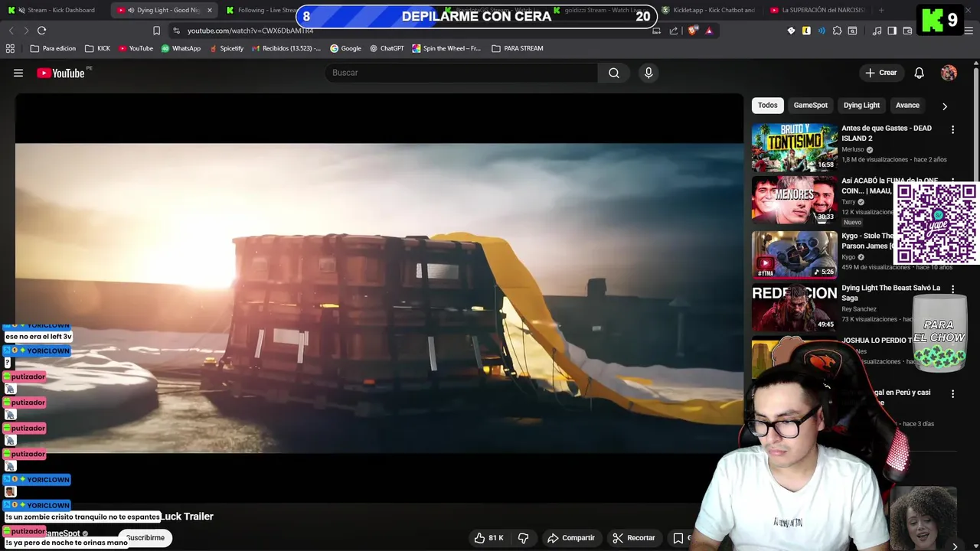Open the Google bookmark
Image resolution: width=980 pixels, height=551 pixels.
[x=345, y=48]
